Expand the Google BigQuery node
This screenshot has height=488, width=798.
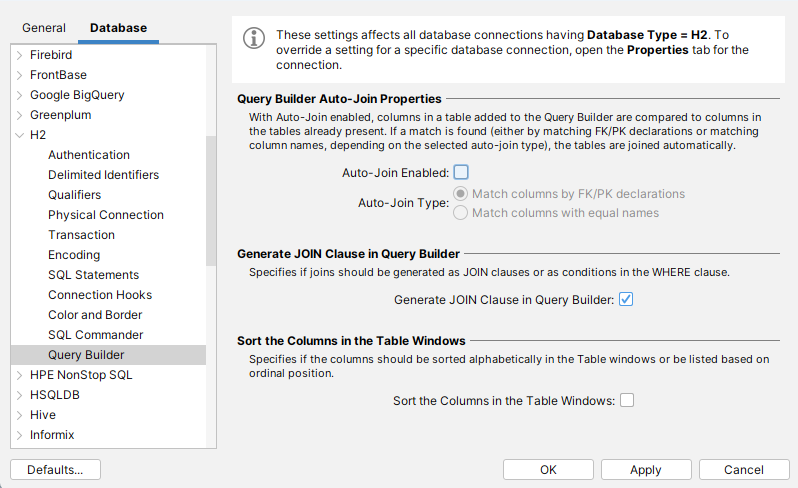click(19, 95)
